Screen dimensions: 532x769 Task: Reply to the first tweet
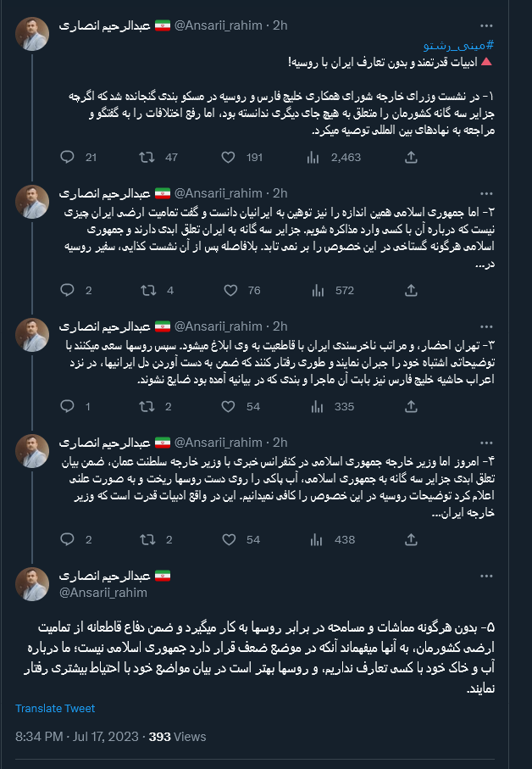(68, 158)
